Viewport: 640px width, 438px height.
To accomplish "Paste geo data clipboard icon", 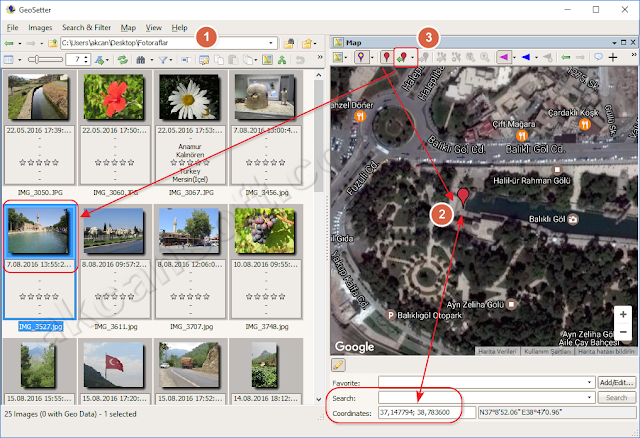I will coord(233,60).
